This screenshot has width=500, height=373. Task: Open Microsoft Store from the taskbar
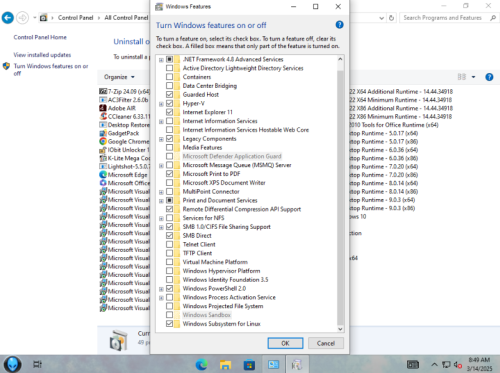[249, 365]
